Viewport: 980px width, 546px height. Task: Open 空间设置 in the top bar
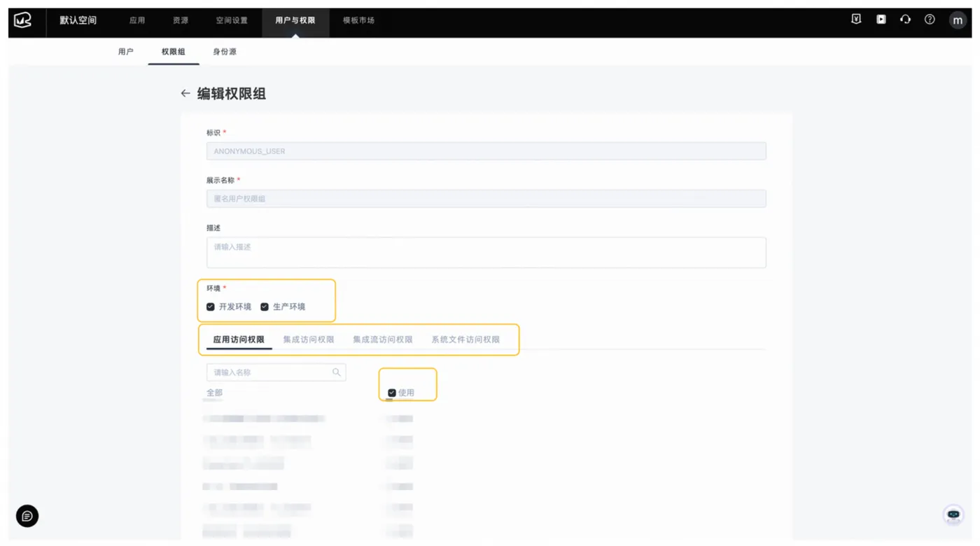(232, 20)
